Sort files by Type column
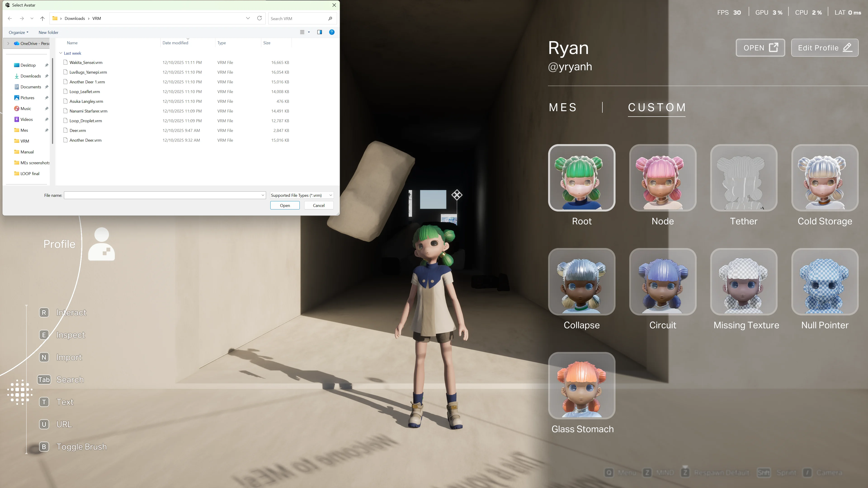The image size is (868, 488). [x=221, y=43]
